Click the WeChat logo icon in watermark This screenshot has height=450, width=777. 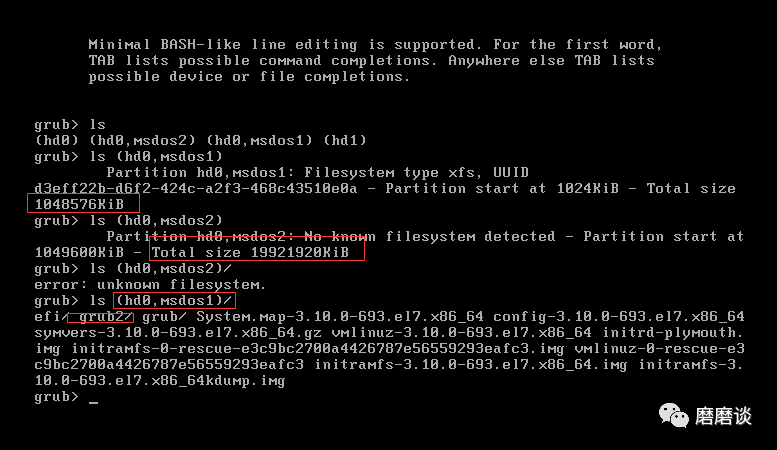[673, 415]
